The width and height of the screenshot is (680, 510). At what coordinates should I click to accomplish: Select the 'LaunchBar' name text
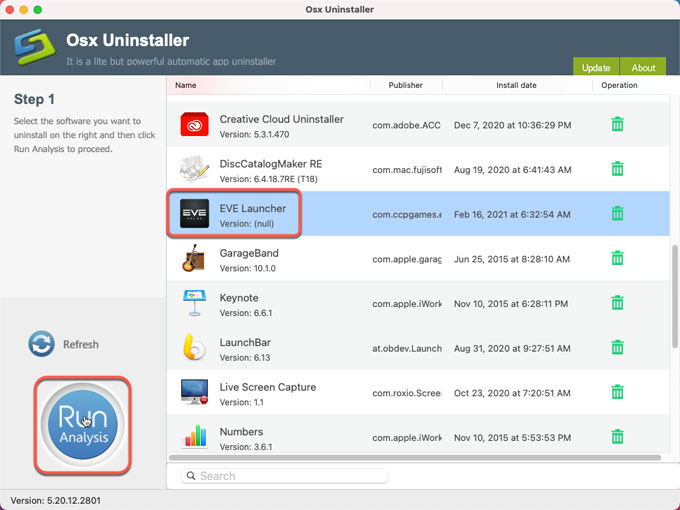[x=245, y=343]
